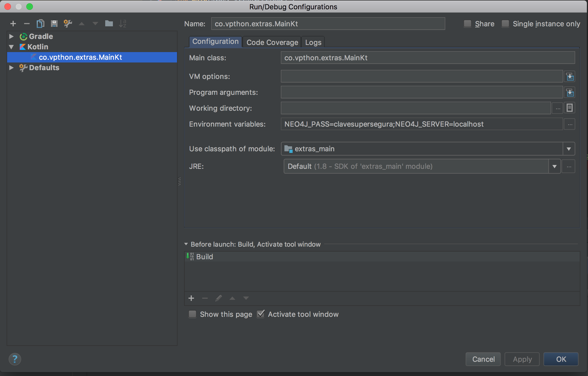Expand the Kotlin configurations tree item
This screenshot has width=588, height=376.
tap(11, 46)
